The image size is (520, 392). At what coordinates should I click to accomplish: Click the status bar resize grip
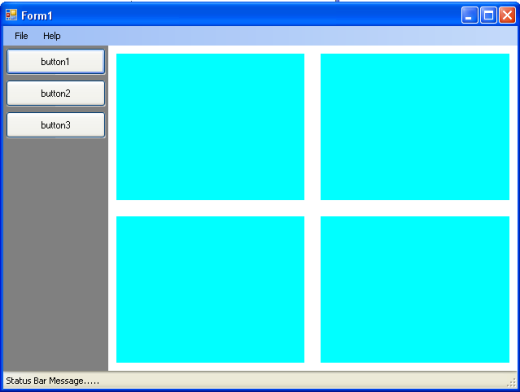pyautogui.click(x=511, y=382)
